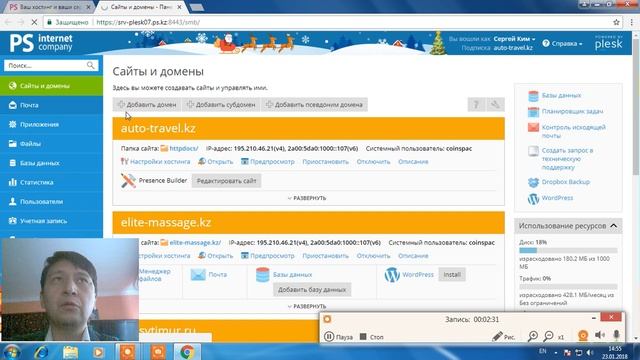The width and height of the screenshot is (640, 360).
Task: Click the WordPress logo for elite-massage.kz
Action: click(x=392, y=275)
